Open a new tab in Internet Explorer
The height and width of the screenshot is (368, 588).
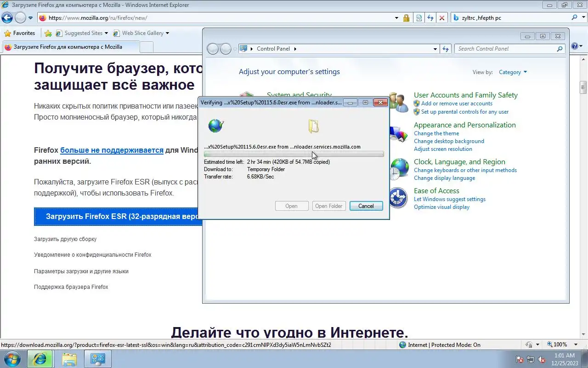146,47
